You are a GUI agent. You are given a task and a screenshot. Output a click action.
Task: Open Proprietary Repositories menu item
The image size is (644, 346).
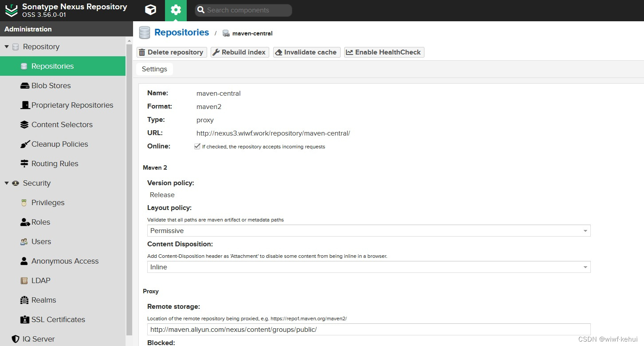tap(63, 105)
